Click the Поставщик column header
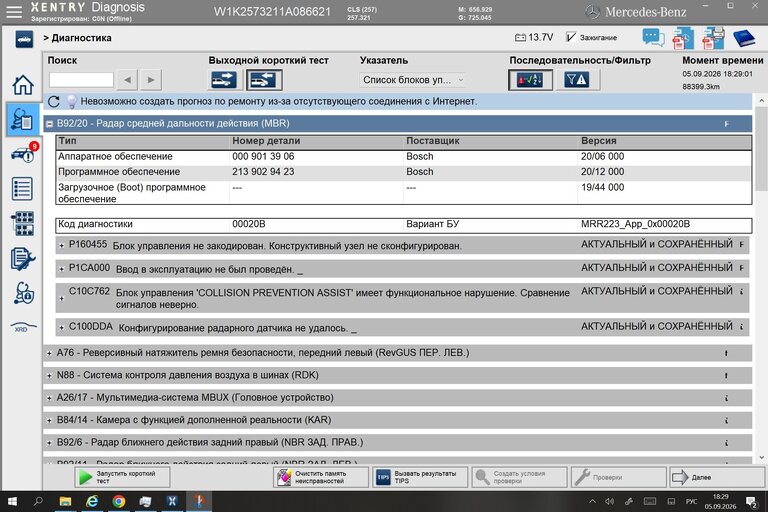The width and height of the screenshot is (768, 512). [432, 141]
